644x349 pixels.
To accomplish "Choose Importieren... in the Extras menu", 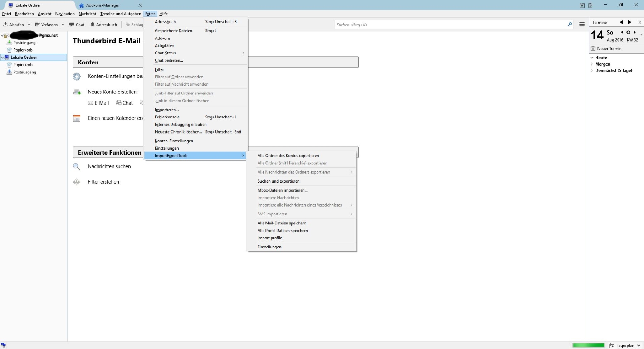I will 196,110.
